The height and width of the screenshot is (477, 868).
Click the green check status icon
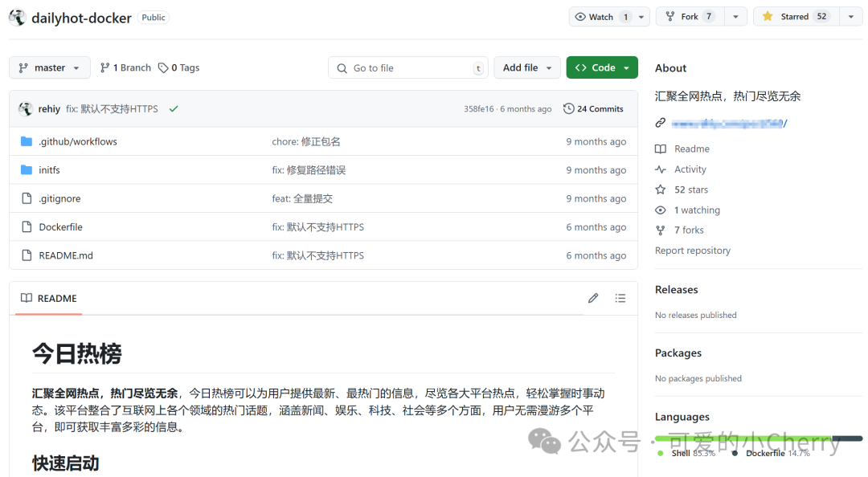174,109
